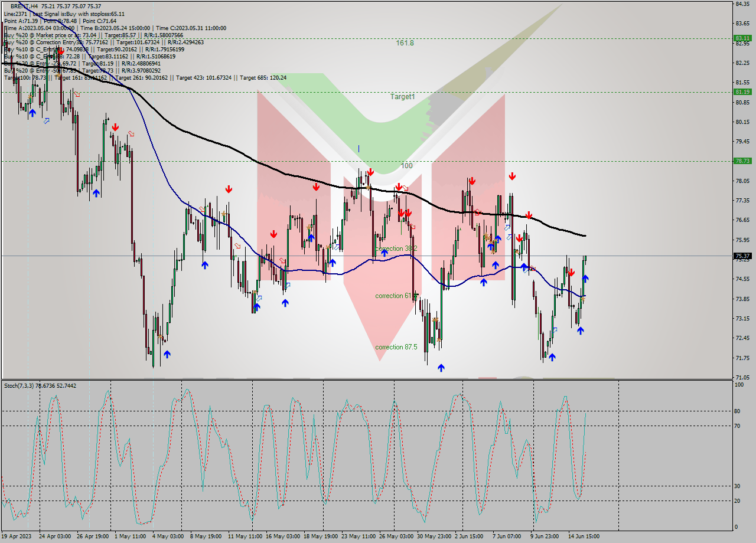Click the '14 Jun 15:00' time label

click(x=584, y=537)
